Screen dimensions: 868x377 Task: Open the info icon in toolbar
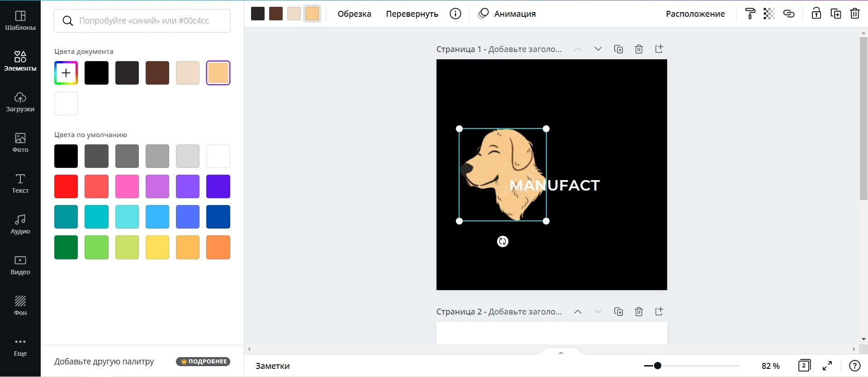click(x=455, y=14)
